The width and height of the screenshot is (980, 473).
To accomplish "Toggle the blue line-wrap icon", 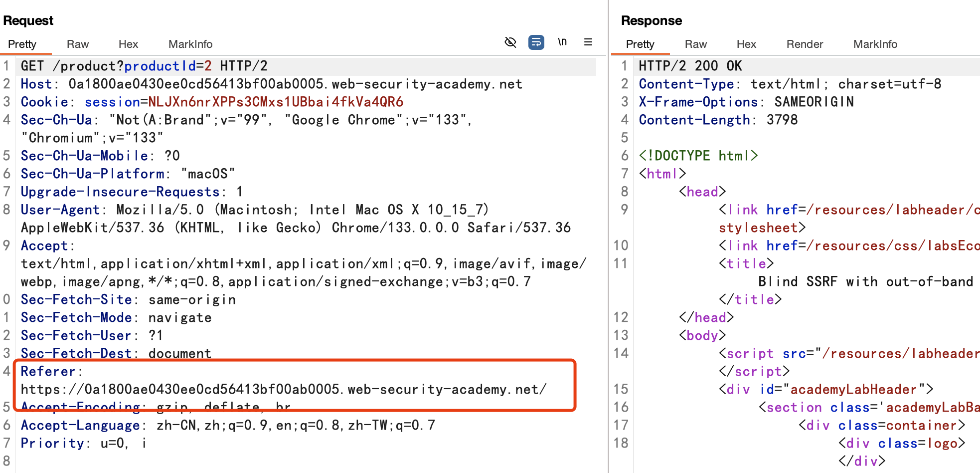I will [x=536, y=42].
